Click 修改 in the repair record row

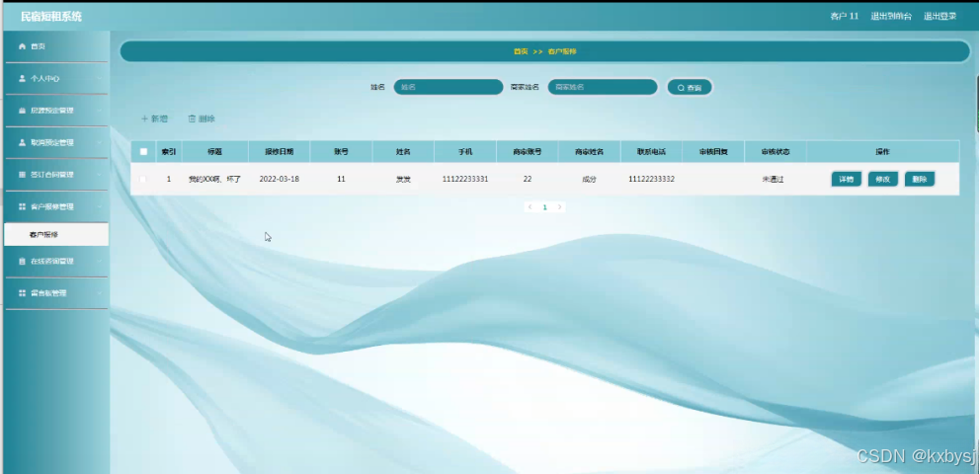coord(883,180)
